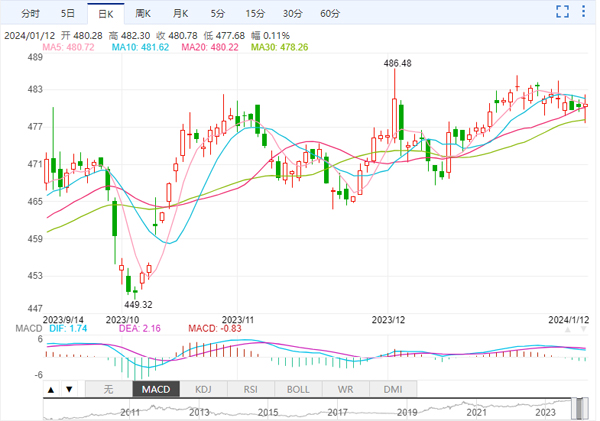Grab the timeline range slider handle
The image size is (600, 421).
pos(580,409)
